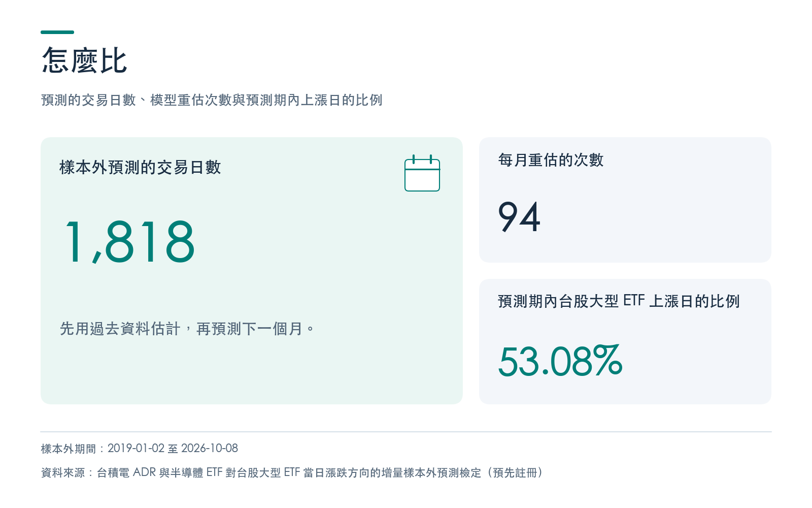The width and height of the screenshot is (812, 508).
Task: Select the value 1,818
Action: pos(129,242)
